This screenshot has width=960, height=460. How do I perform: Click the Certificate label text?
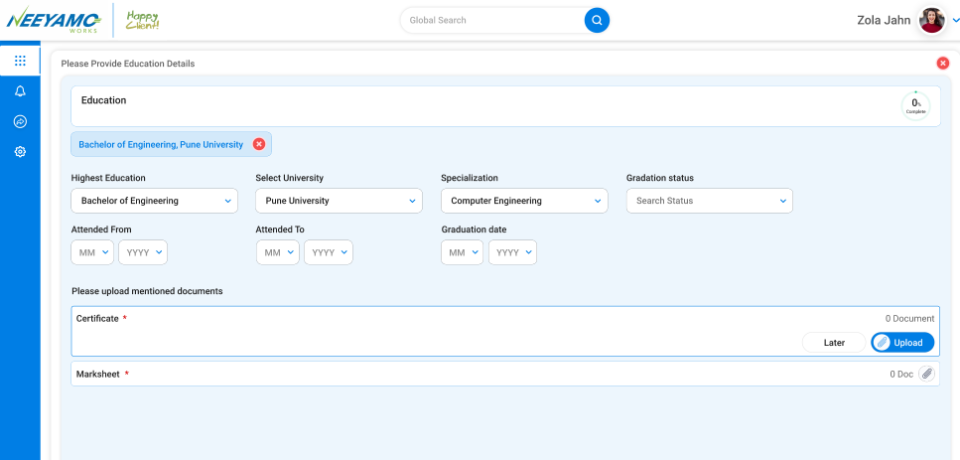click(x=97, y=319)
